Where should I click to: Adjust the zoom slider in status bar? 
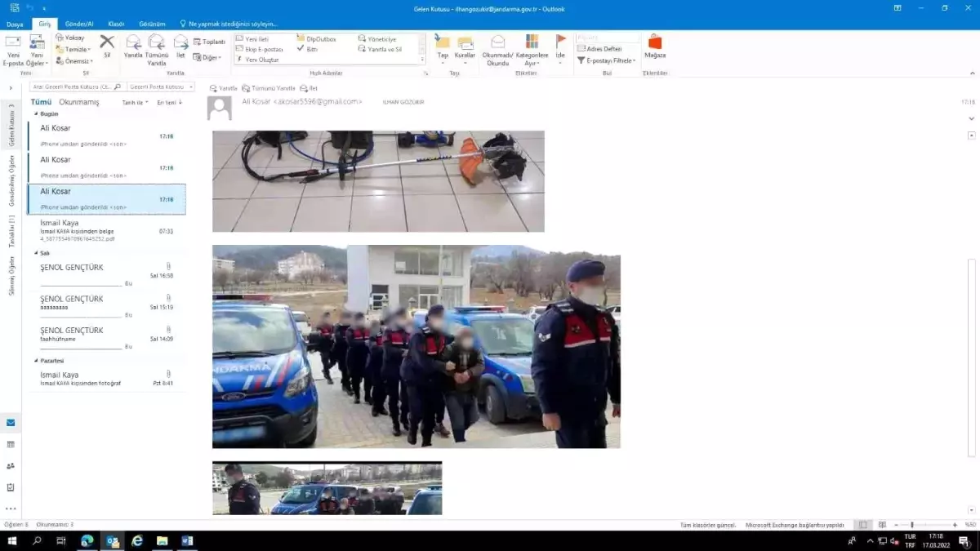point(912,525)
